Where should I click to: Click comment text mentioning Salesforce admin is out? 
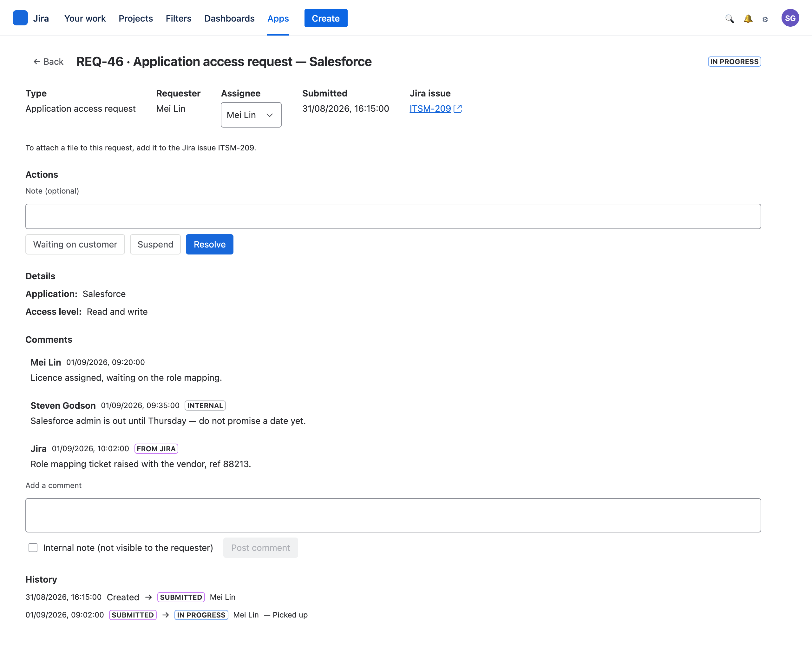click(168, 421)
